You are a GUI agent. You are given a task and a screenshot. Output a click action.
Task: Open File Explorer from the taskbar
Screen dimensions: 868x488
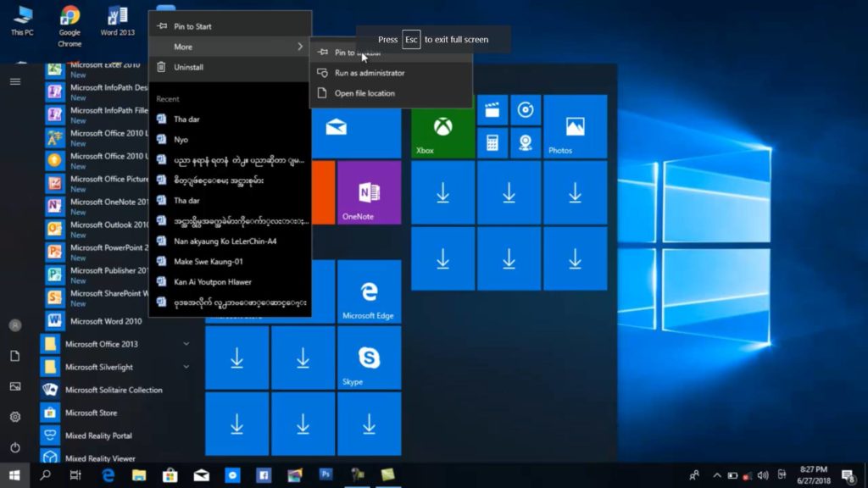[138, 475]
